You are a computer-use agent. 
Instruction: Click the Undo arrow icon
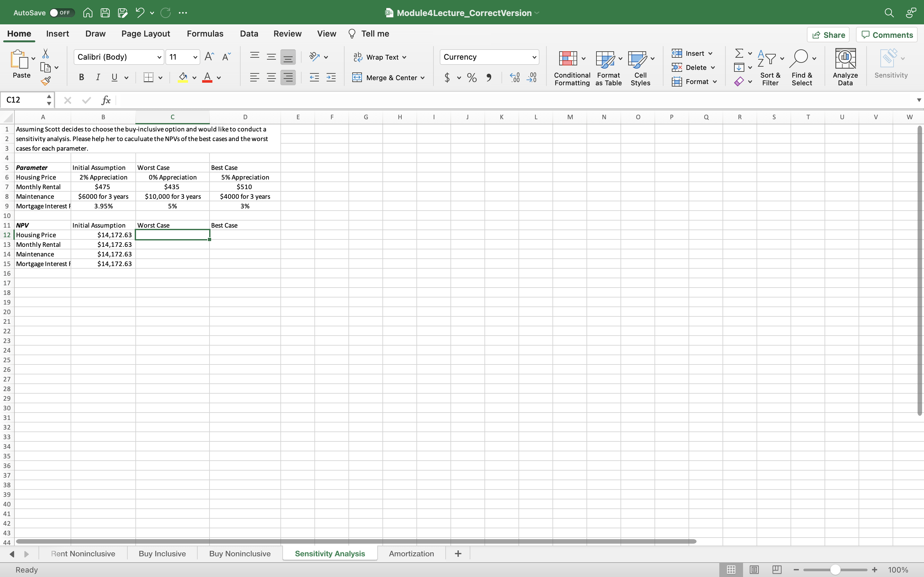tap(139, 13)
